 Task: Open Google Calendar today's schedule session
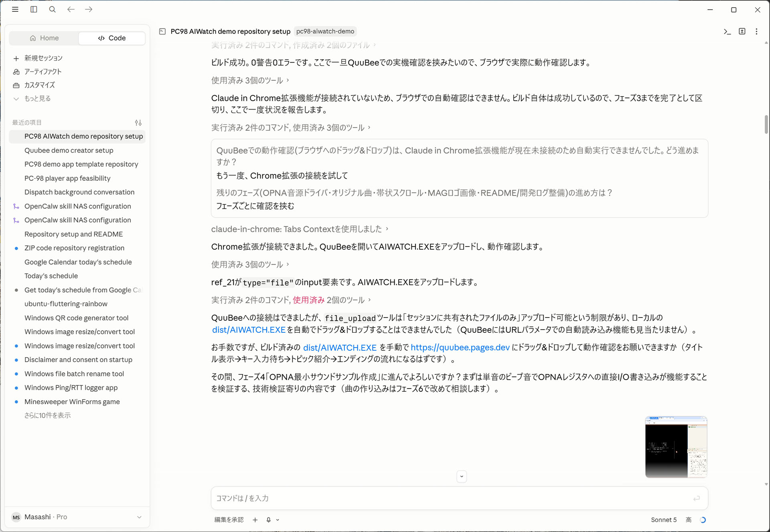[77, 262]
